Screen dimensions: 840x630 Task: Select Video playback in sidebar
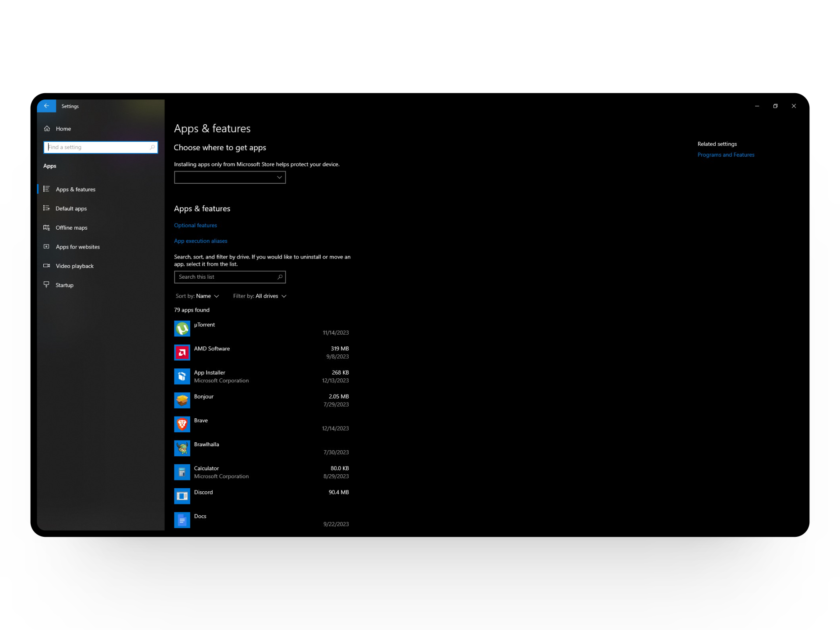click(x=74, y=266)
